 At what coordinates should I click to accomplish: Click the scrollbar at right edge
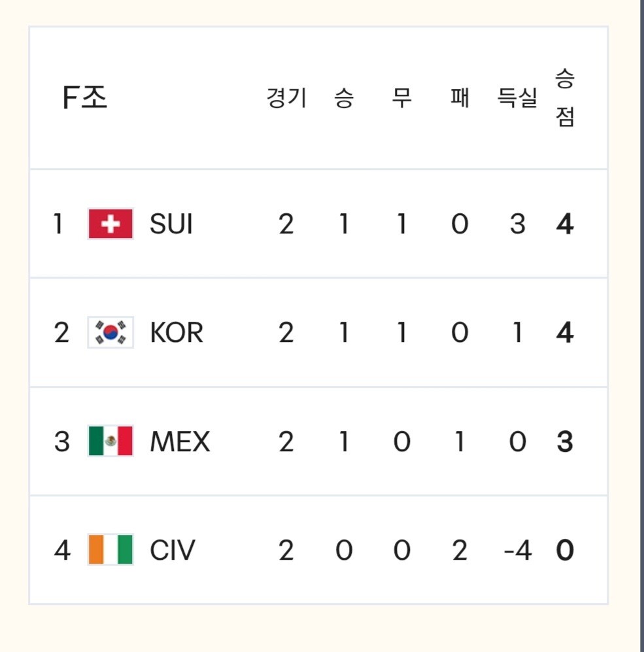pyautogui.click(x=642, y=326)
